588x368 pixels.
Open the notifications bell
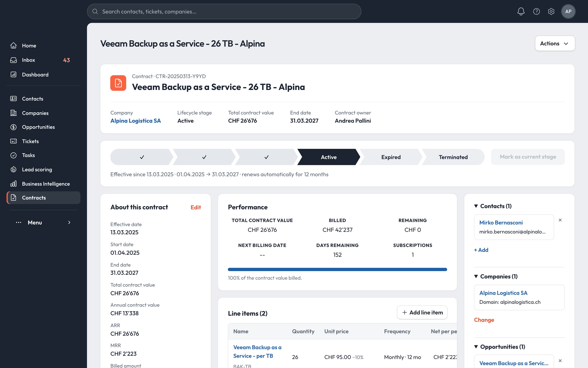tap(521, 11)
